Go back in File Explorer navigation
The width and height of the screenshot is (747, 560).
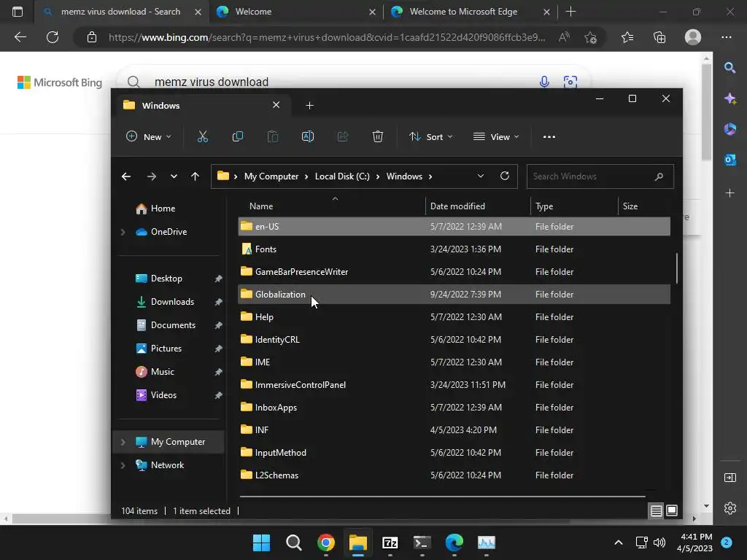[126, 176]
